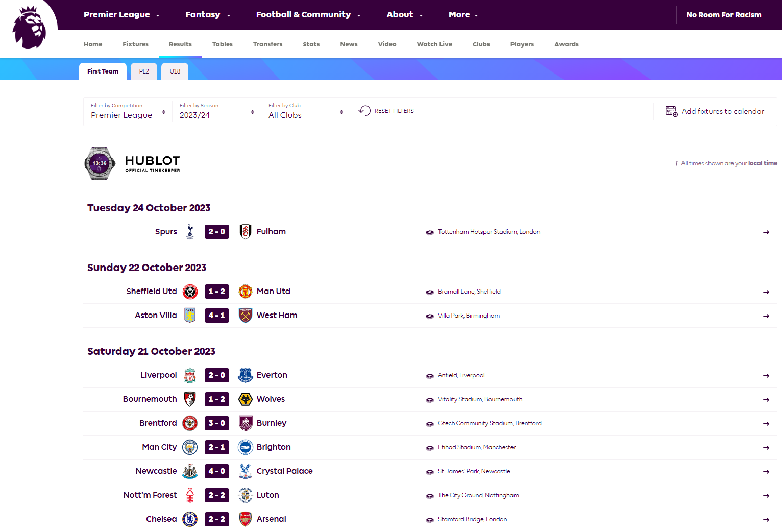
Task: Click RESET FILTERS text button
Action: (x=394, y=111)
